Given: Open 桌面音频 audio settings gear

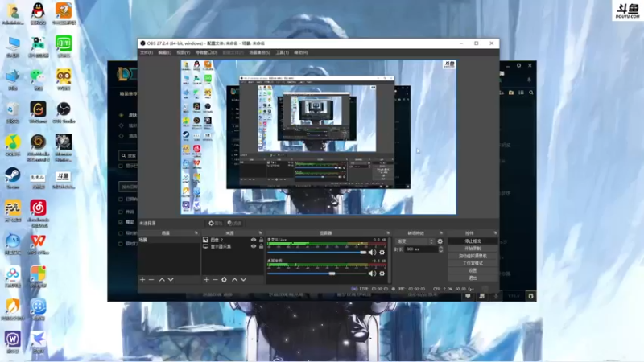Looking at the screenshot, I should [x=382, y=274].
